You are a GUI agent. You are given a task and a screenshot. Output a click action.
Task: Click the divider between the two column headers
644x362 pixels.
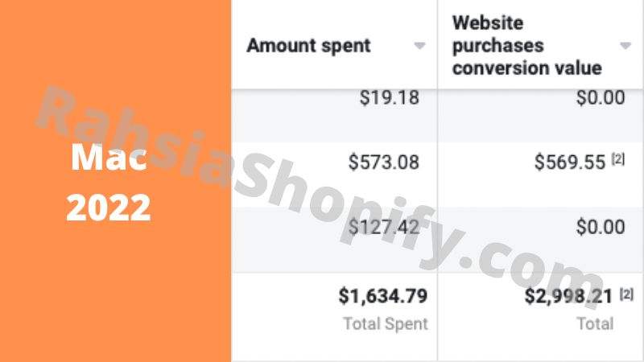pyautogui.click(x=437, y=46)
